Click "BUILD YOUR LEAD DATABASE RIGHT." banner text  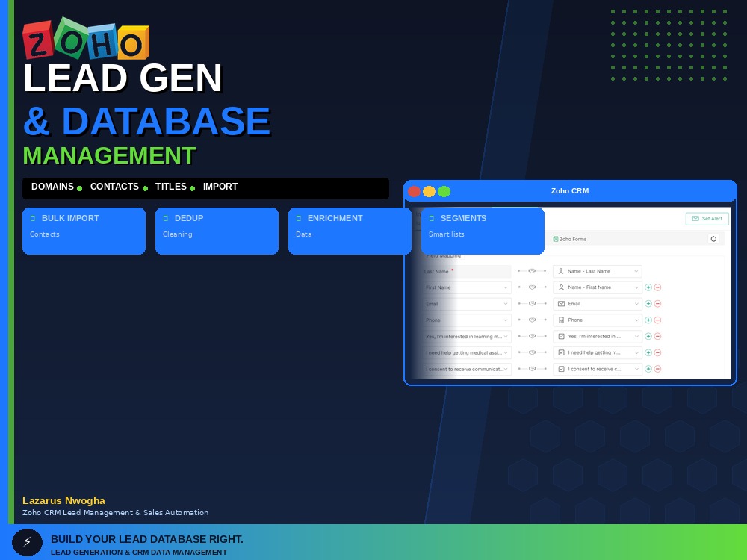click(146, 539)
